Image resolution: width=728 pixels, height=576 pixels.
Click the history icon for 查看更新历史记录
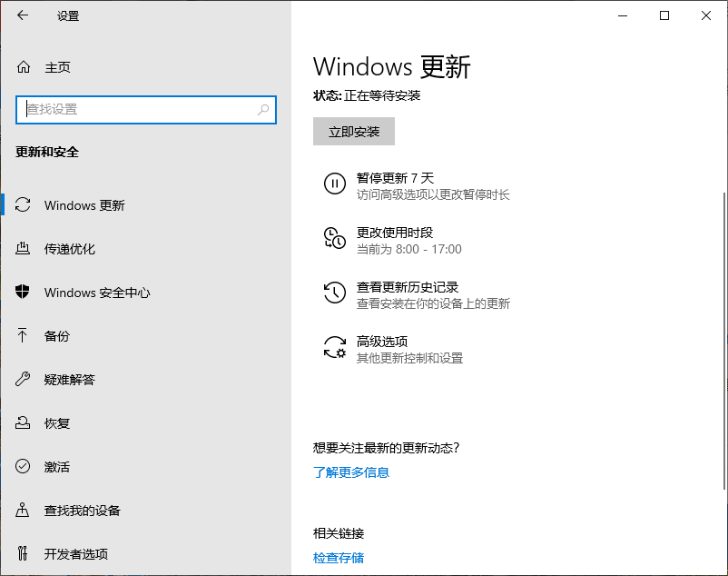click(x=335, y=293)
